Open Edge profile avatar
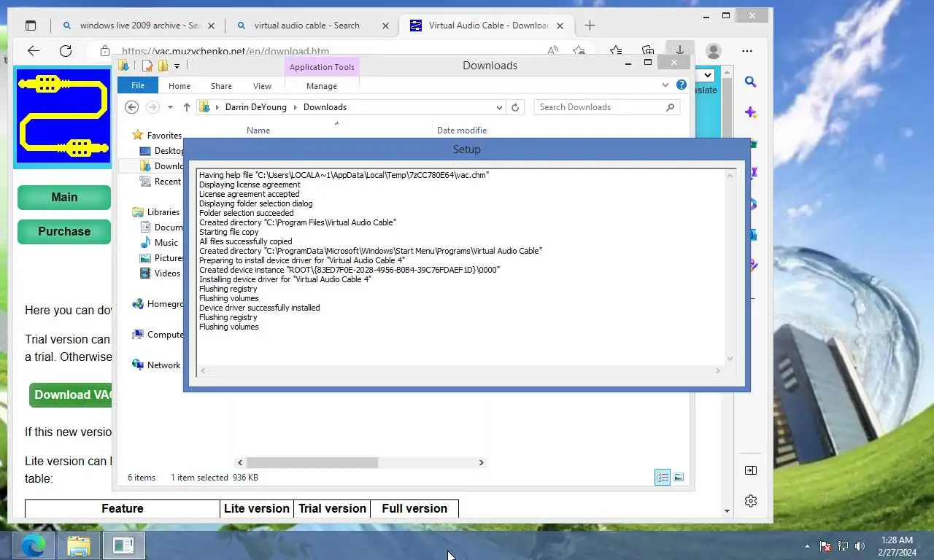934x560 pixels. (x=714, y=51)
